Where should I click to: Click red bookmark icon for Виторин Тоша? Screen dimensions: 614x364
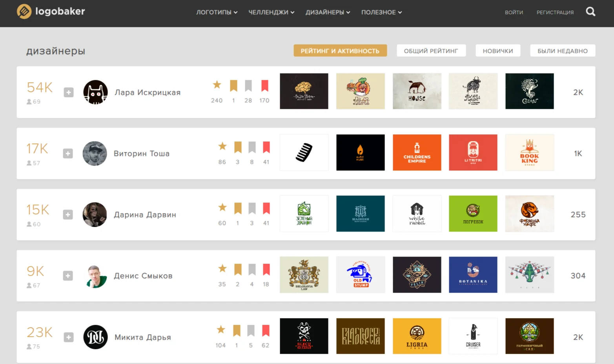click(x=266, y=147)
